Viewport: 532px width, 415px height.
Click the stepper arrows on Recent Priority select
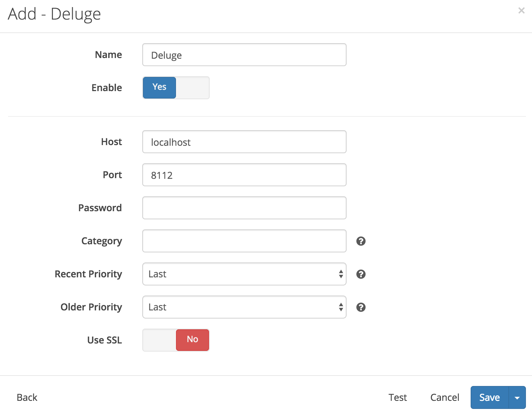(x=341, y=274)
